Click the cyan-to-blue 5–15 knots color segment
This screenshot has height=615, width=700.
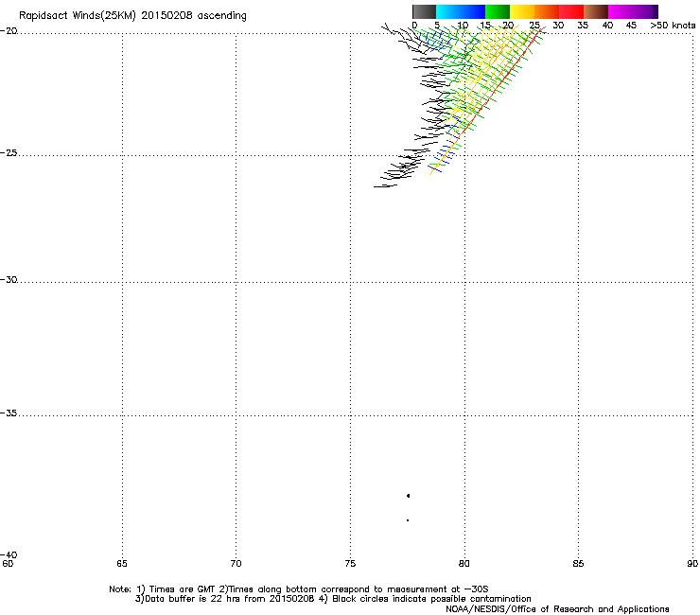(x=461, y=11)
